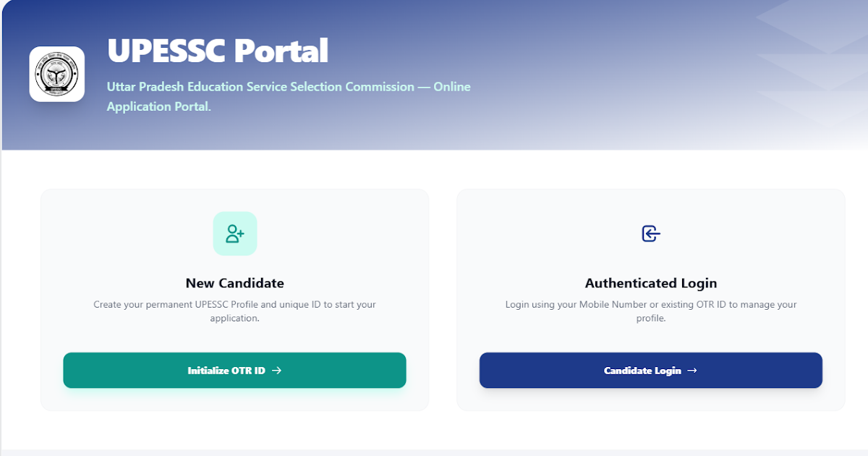
Task: Select the Authenticated Login heading
Action: pyautogui.click(x=651, y=283)
